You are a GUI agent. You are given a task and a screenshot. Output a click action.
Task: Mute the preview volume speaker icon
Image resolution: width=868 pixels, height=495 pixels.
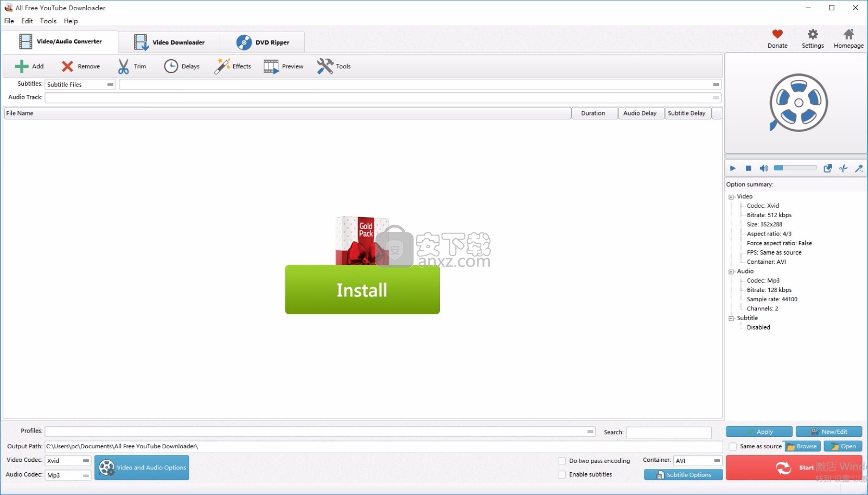click(x=764, y=168)
